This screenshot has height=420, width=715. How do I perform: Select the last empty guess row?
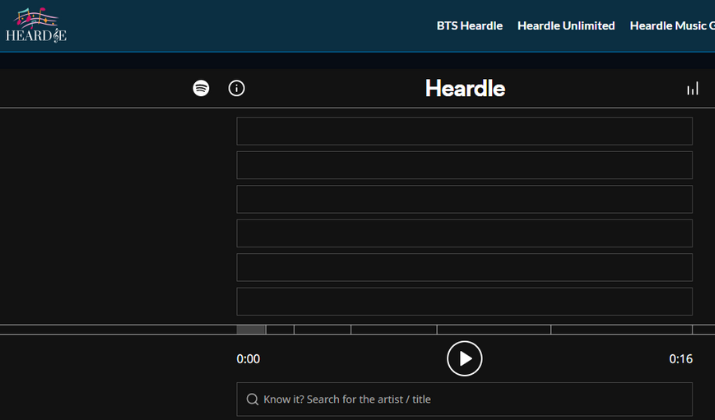465,301
